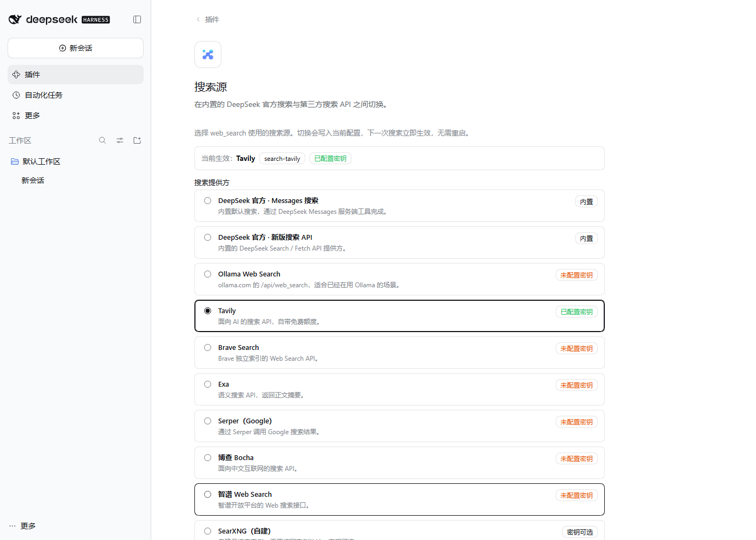Screen dimensions: 756x540
Task: Click 未配置密钥 badge on 博查 Bocha row
Action: (577, 459)
